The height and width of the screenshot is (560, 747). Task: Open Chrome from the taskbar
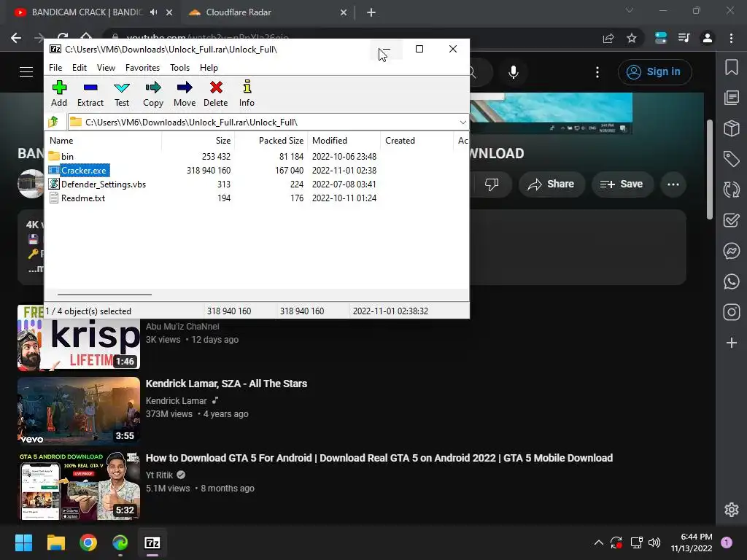88,542
